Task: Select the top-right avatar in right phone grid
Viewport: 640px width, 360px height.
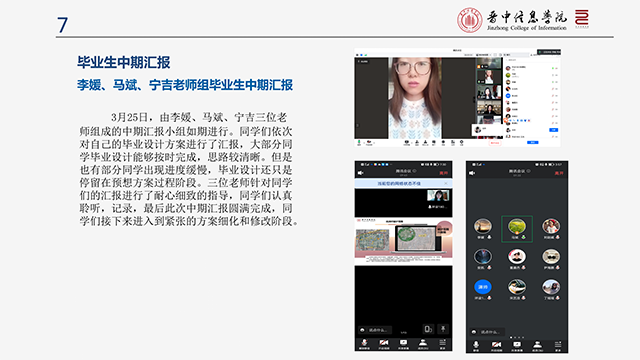Action: point(551,226)
